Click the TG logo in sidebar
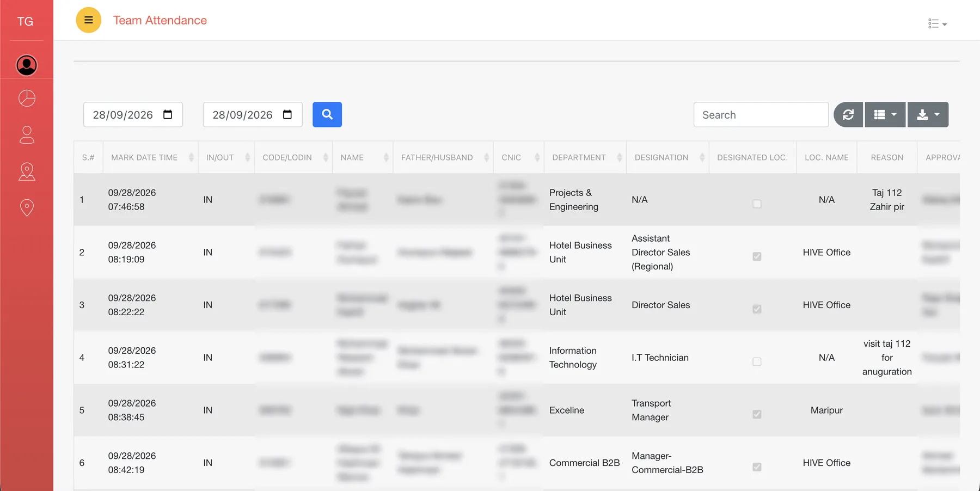The image size is (980, 491). point(26,21)
